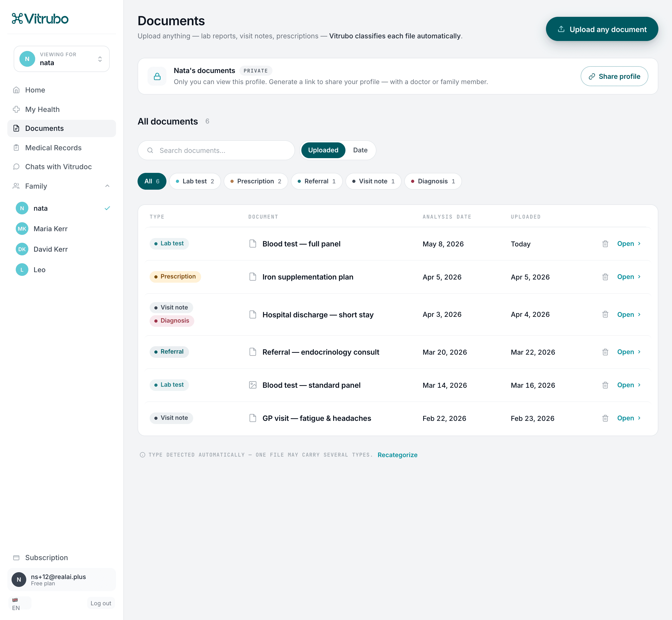
Task: Open the Iron supplementation plan
Action: tap(629, 277)
